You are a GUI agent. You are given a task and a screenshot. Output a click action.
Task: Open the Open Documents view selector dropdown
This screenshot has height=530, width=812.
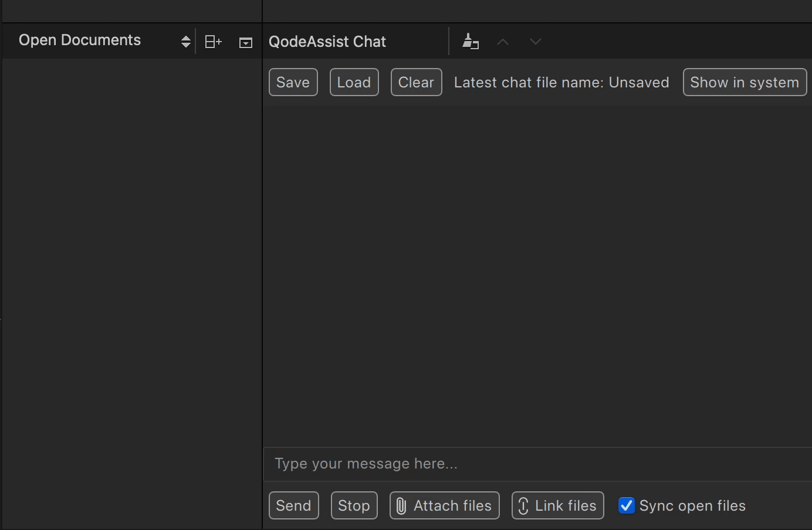tap(104, 41)
